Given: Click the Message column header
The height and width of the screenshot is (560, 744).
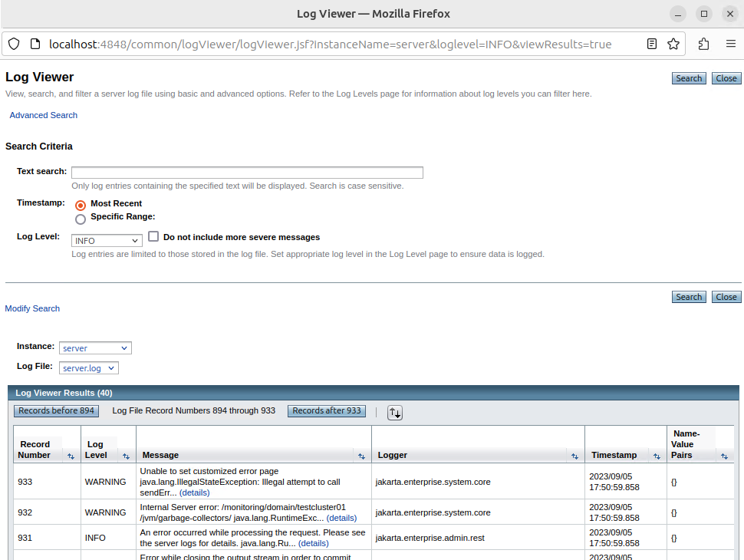Looking at the screenshot, I should [x=160, y=455].
